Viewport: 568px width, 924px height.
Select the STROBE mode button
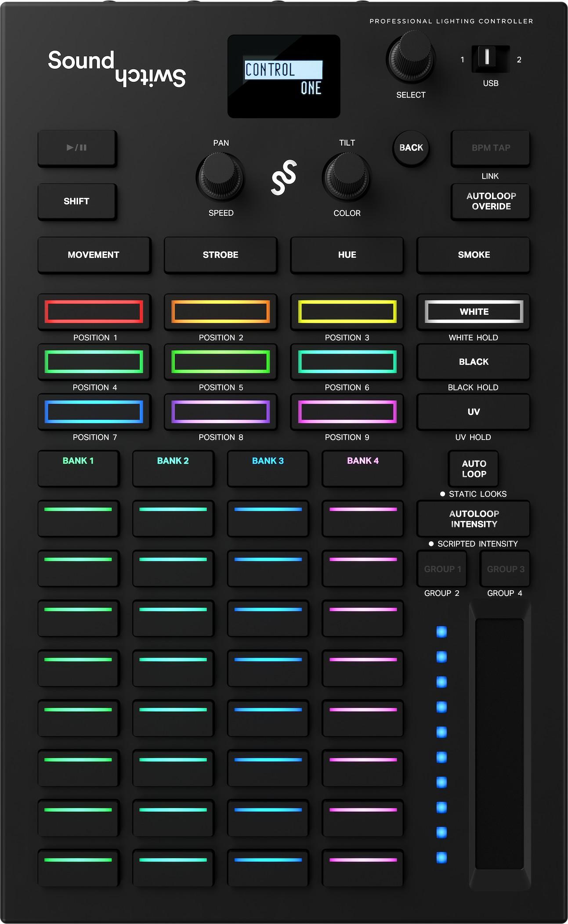pyautogui.click(x=221, y=255)
